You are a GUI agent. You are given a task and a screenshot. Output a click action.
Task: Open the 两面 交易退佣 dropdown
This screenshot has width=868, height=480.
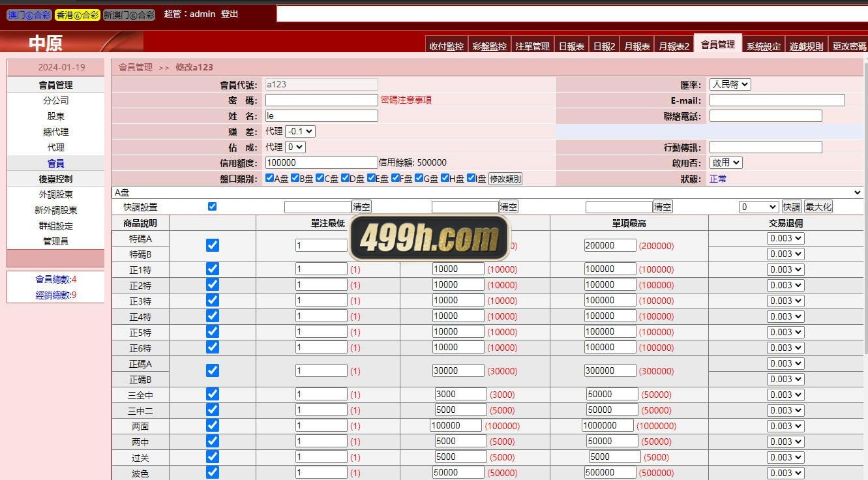pos(785,426)
